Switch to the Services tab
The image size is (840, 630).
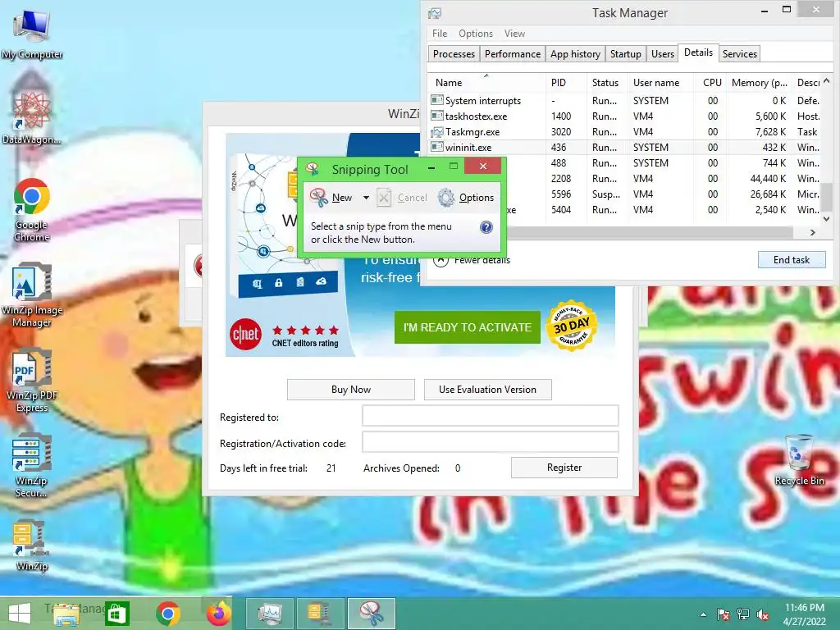tap(739, 53)
